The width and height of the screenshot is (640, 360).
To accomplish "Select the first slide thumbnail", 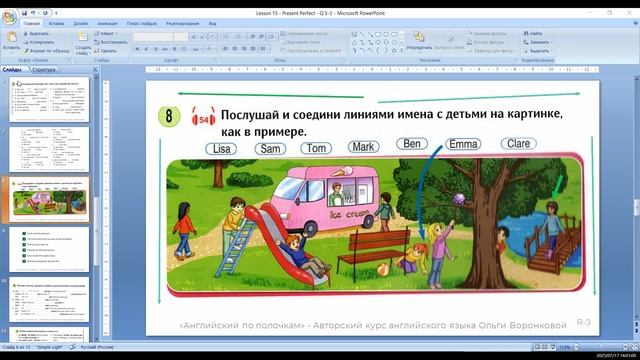I will 49,100.
